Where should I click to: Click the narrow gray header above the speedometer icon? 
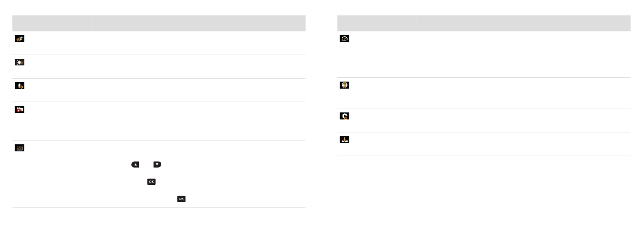tap(376, 23)
